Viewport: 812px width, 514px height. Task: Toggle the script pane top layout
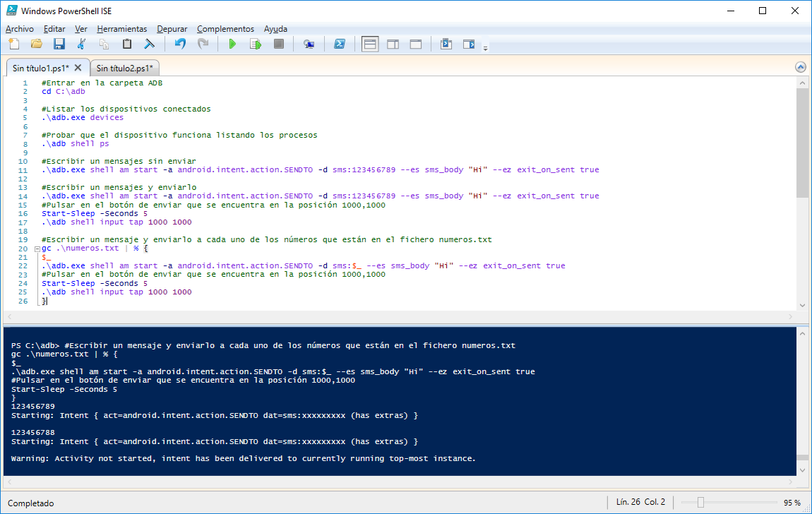[x=370, y=44]
